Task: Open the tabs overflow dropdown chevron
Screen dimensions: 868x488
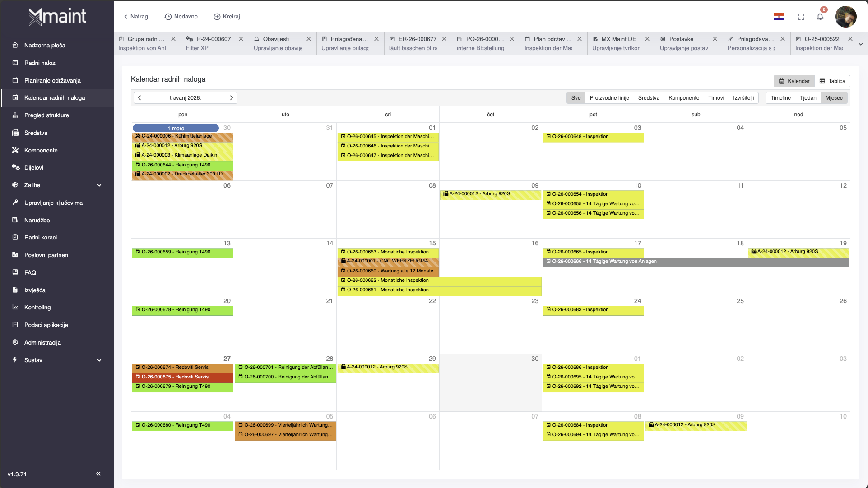Action: coord(861,44)
